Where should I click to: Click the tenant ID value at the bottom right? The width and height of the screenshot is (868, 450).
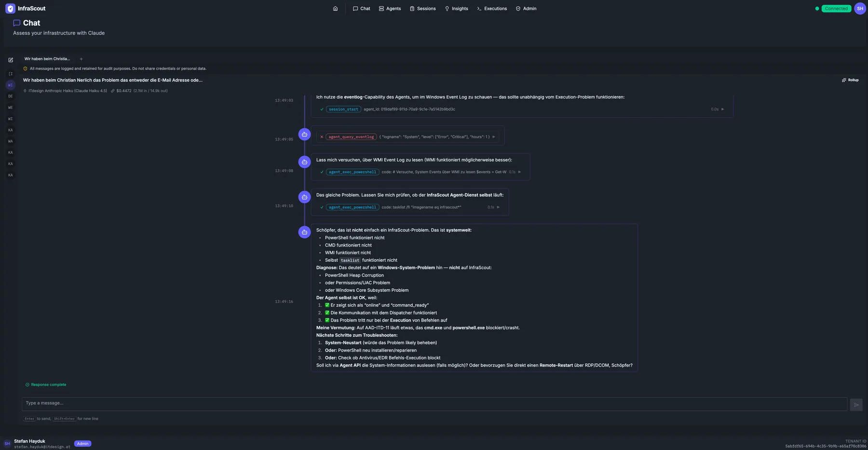pos(826,446)
